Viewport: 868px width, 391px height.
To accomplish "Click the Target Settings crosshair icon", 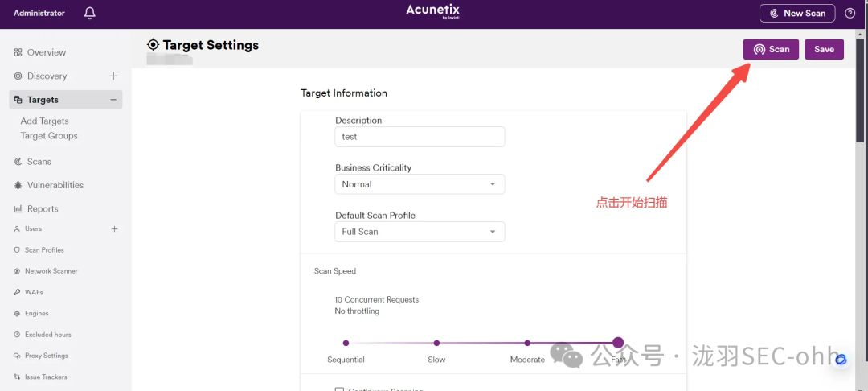I will [x=153, y=45].
